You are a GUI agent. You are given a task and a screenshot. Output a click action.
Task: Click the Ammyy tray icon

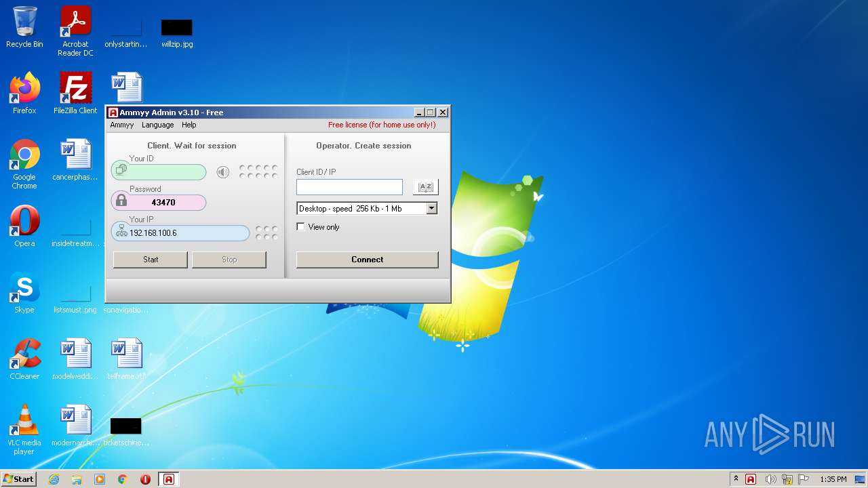tap(751, 479)
